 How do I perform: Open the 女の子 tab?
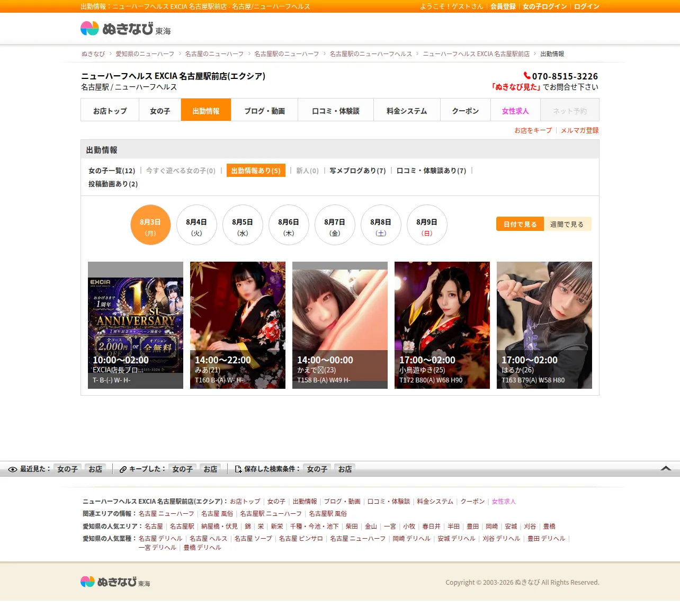tap(160, 110)
